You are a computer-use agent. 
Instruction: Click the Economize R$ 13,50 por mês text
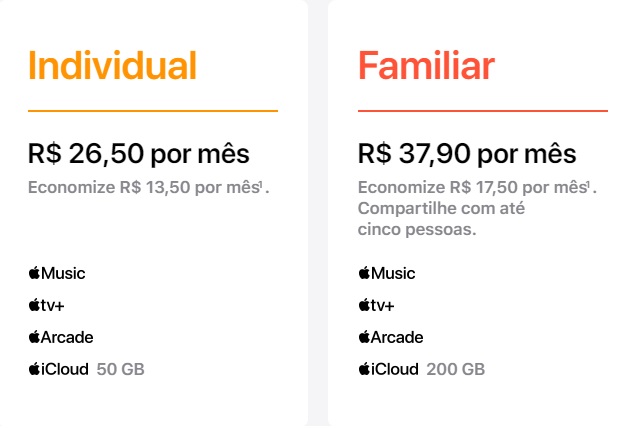click(143, 187)
